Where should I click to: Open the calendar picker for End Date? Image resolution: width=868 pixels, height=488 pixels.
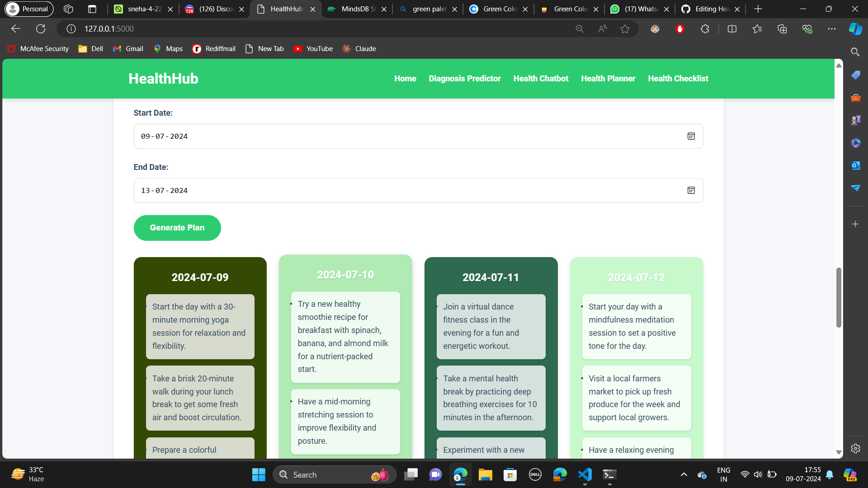coord(691,190)
